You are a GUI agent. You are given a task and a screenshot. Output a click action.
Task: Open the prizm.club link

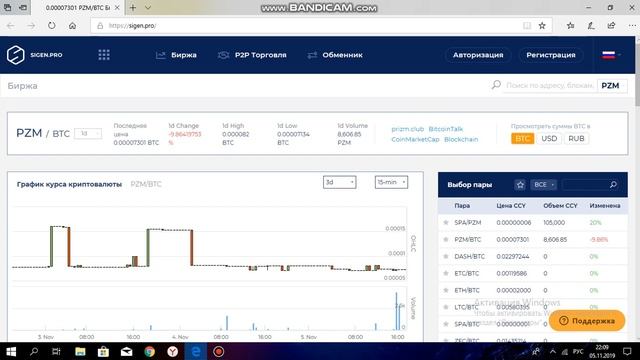coord(407,129)
